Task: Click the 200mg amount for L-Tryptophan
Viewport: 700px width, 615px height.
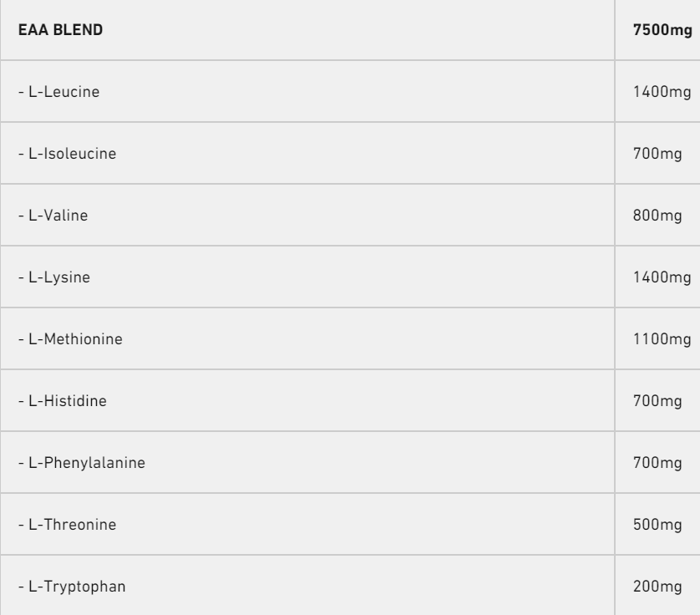Action: click(x=659, y=587)
